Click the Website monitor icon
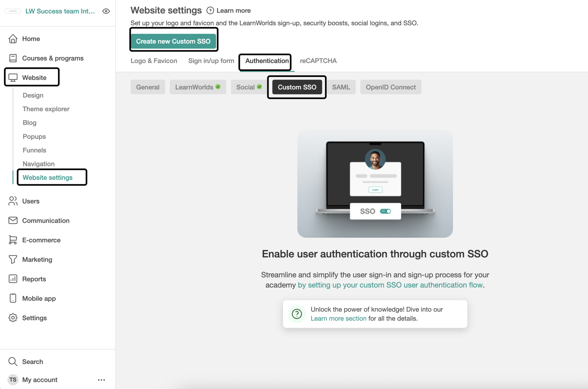 (13, 78)
